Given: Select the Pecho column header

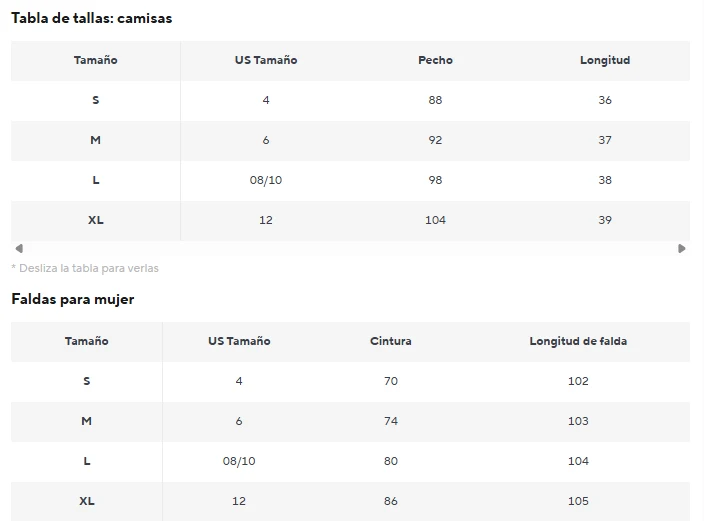Looking at the screenshot, I should [x=435, y=60].
